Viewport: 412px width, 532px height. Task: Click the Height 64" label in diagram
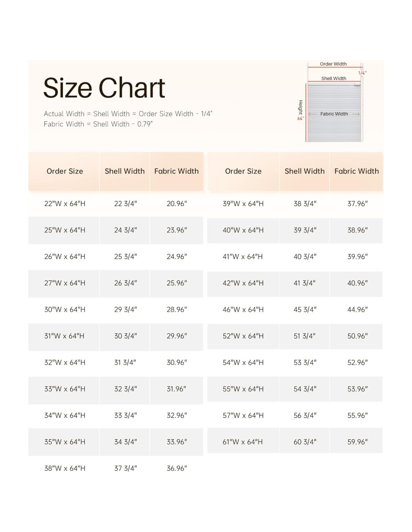(x=300, y=110)
